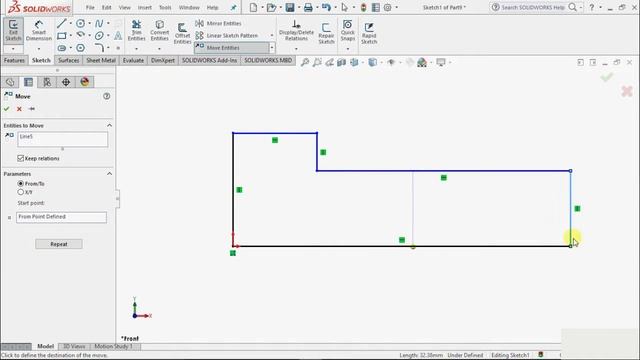Open the Tools menu

[165, 7]
